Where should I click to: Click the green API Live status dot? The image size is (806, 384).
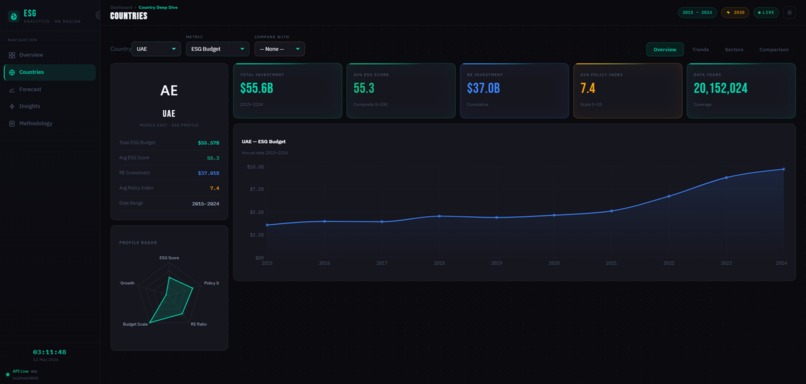point(7,374)
